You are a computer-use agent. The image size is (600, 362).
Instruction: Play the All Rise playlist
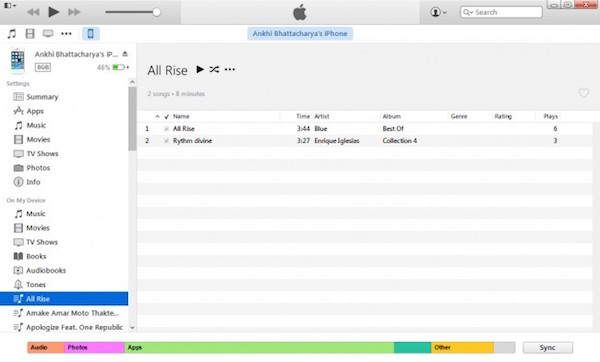point(200,69)
